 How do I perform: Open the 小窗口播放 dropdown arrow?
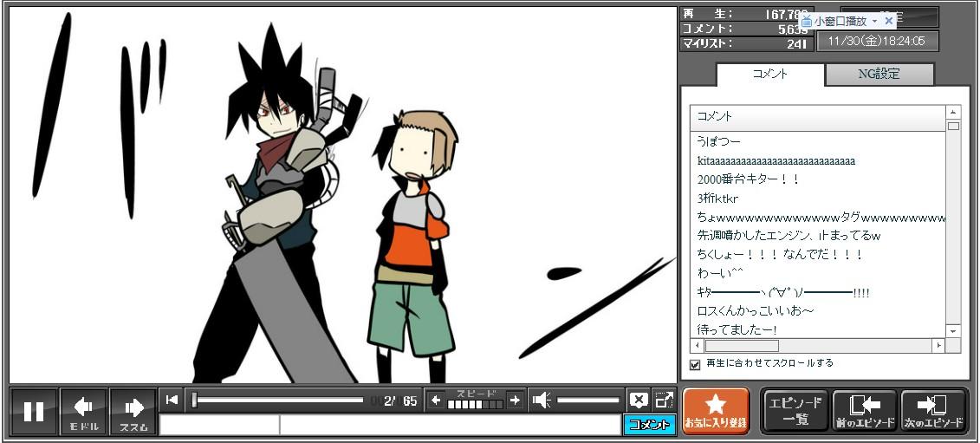[x=874, y=21]
